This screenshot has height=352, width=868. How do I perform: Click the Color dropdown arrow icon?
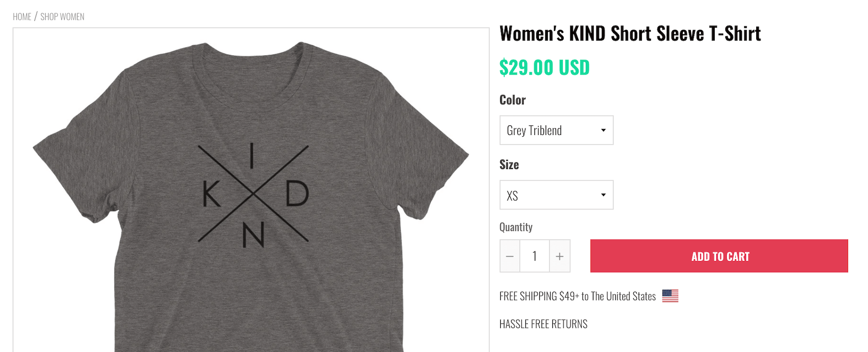tap(603, 130)
